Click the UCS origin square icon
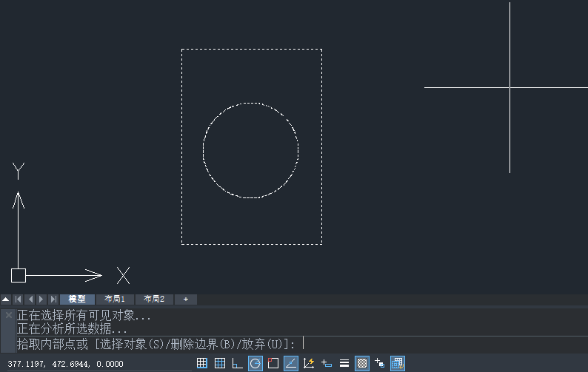Viewport: 588px width, 372px height. [x=19, y=275]
